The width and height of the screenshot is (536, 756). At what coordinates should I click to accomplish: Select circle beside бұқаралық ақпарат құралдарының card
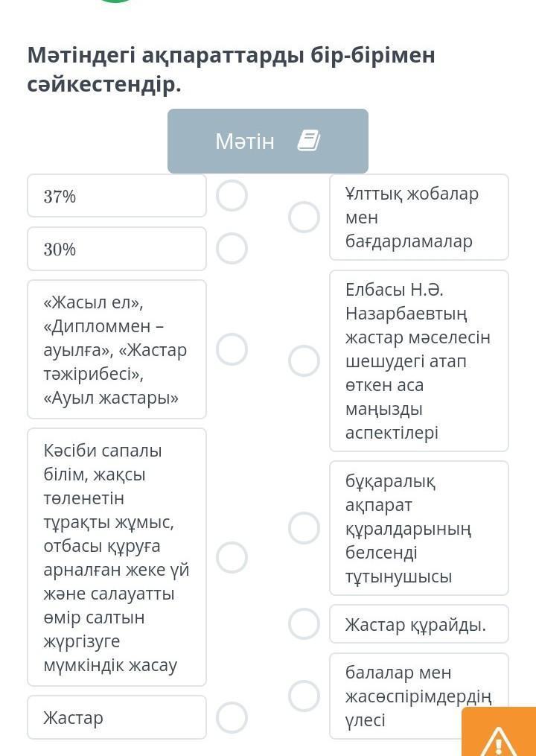coord(304,528)
